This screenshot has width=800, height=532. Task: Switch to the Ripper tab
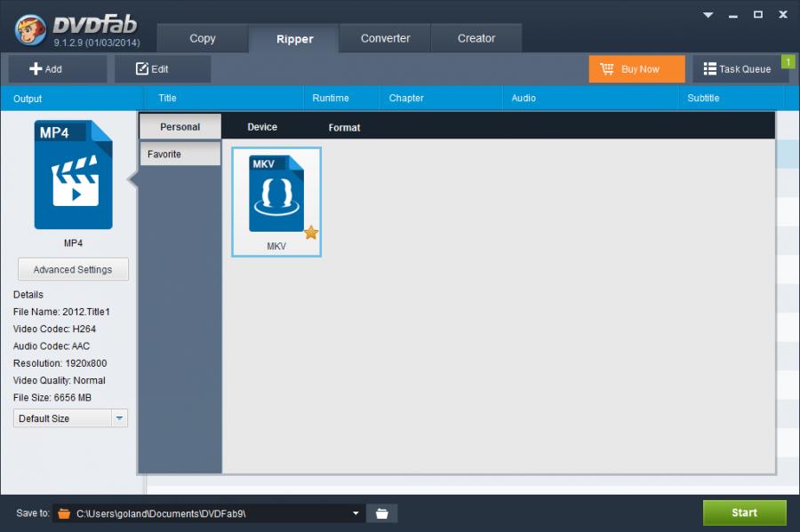coord(294,39)
